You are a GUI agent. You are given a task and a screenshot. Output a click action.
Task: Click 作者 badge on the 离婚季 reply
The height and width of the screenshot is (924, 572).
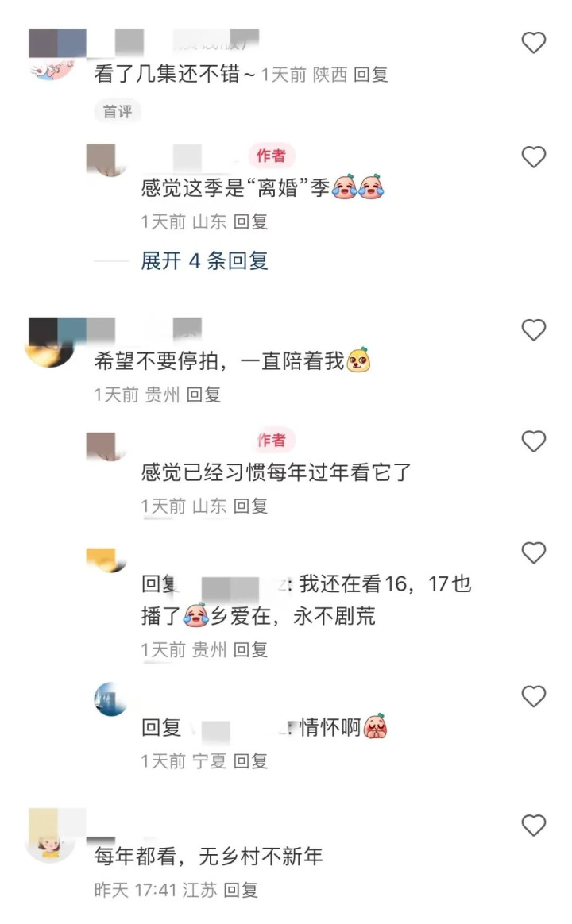tap(271, 156)
